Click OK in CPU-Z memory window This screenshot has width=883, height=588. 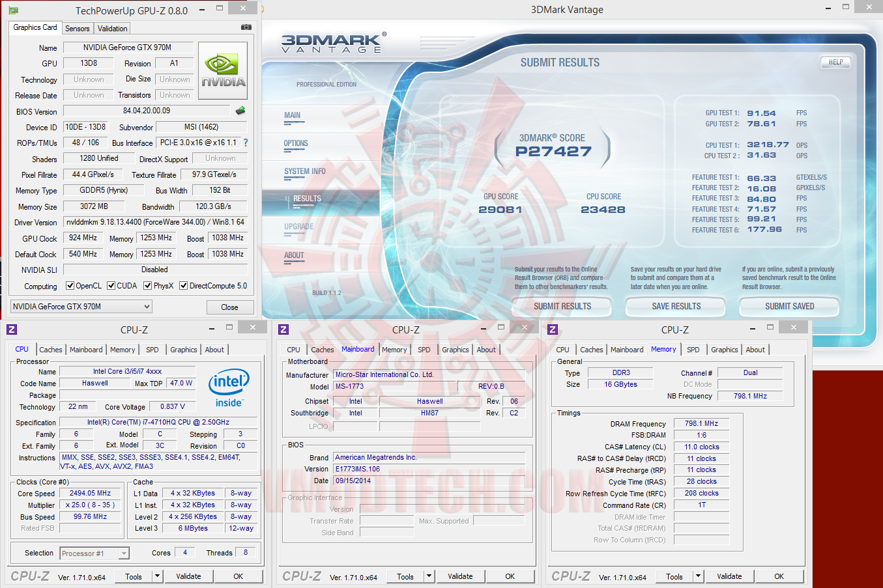pos(779,576)
